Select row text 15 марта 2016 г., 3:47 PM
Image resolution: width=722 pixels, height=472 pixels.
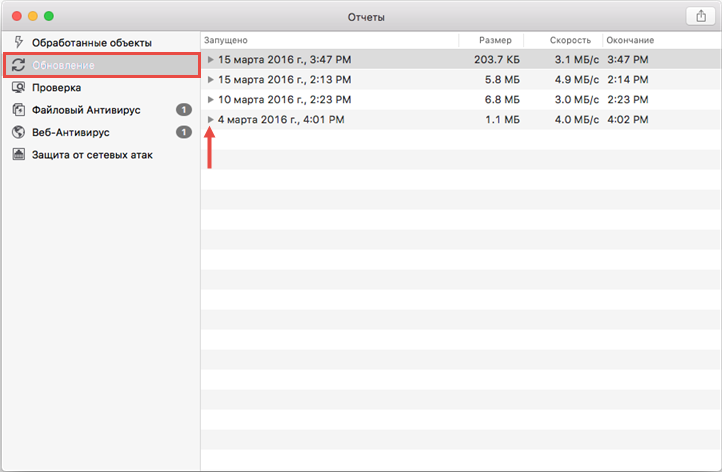pyautogui.click(x=285, y=59)
